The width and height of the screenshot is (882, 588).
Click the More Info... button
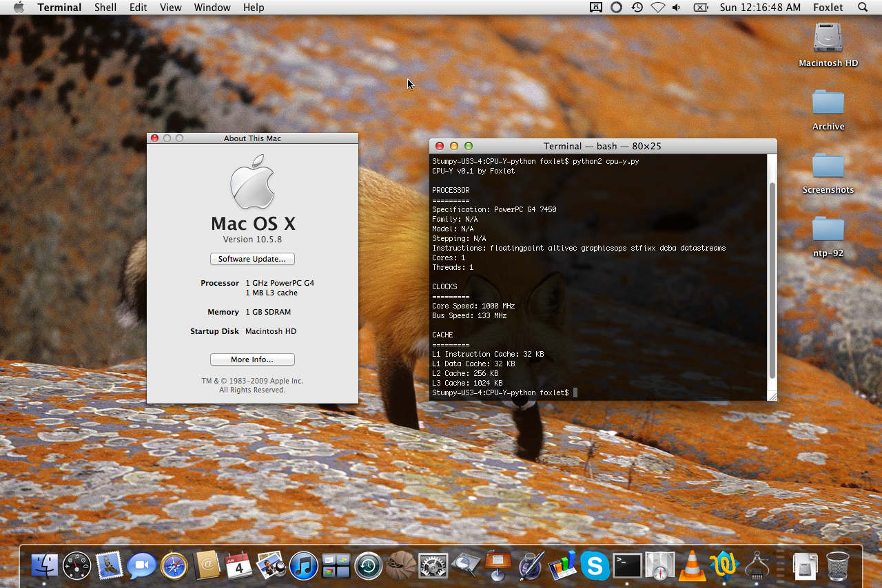click(x=252, y=359)
